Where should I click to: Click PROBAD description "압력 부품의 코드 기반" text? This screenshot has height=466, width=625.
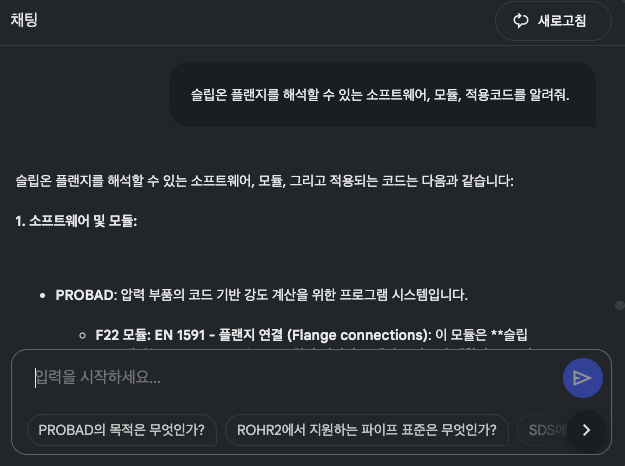(190, 295)
